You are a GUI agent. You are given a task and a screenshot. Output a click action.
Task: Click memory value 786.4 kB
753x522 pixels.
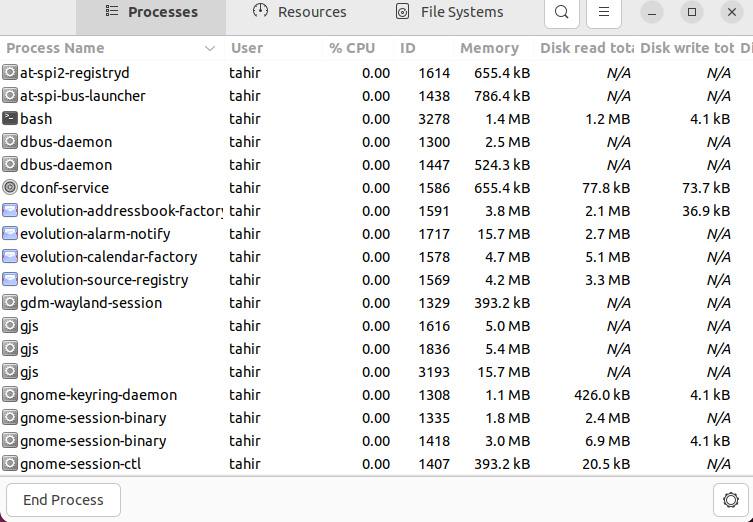click(502, 96)
